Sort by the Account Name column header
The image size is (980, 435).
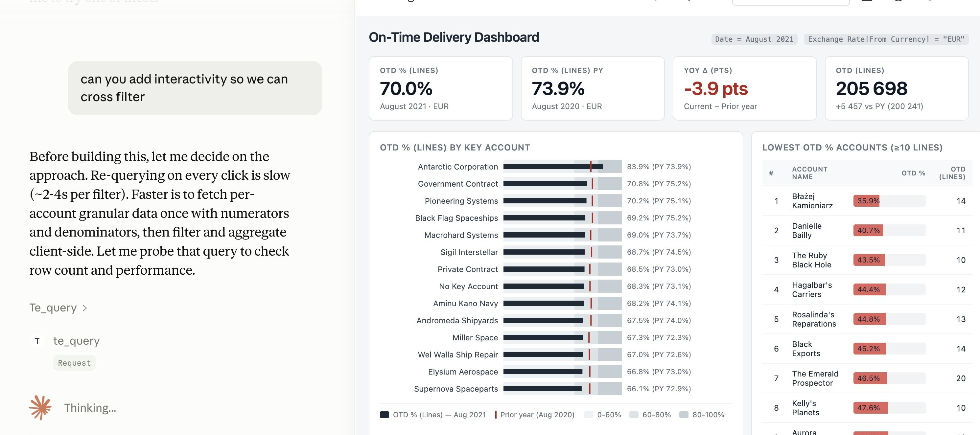(x=809, y=173)
